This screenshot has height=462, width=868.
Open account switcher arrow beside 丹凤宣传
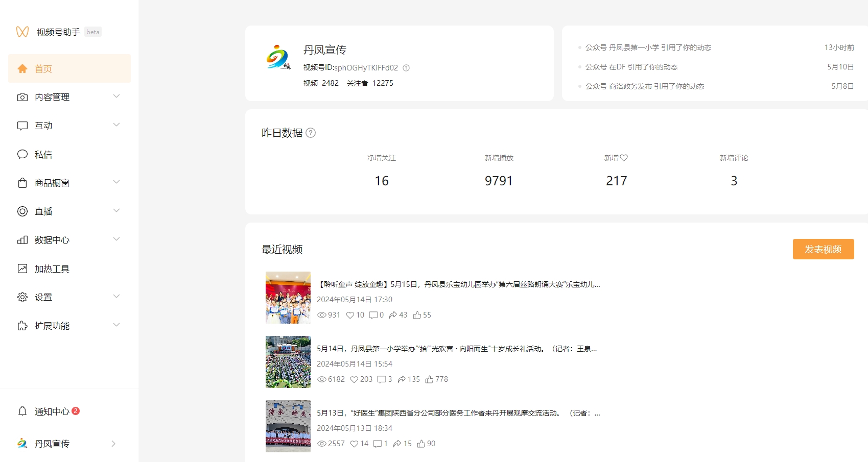(x=113, y=444)
